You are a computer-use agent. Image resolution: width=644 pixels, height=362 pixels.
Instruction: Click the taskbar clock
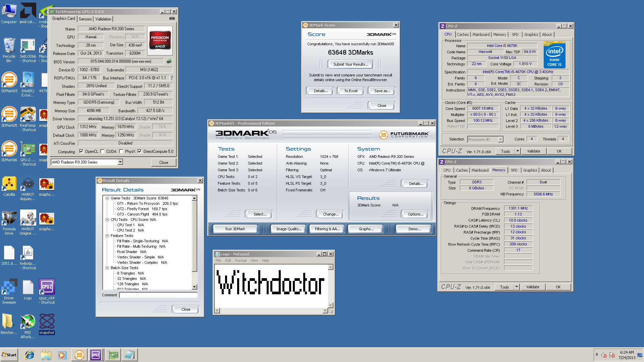pyautogui.click(x=627, y=355)
